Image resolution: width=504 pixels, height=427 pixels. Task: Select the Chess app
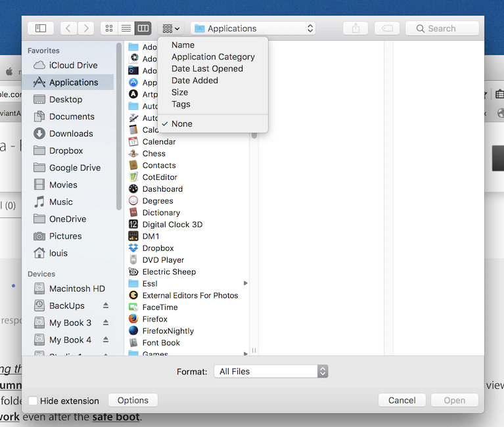pos(188,154)
